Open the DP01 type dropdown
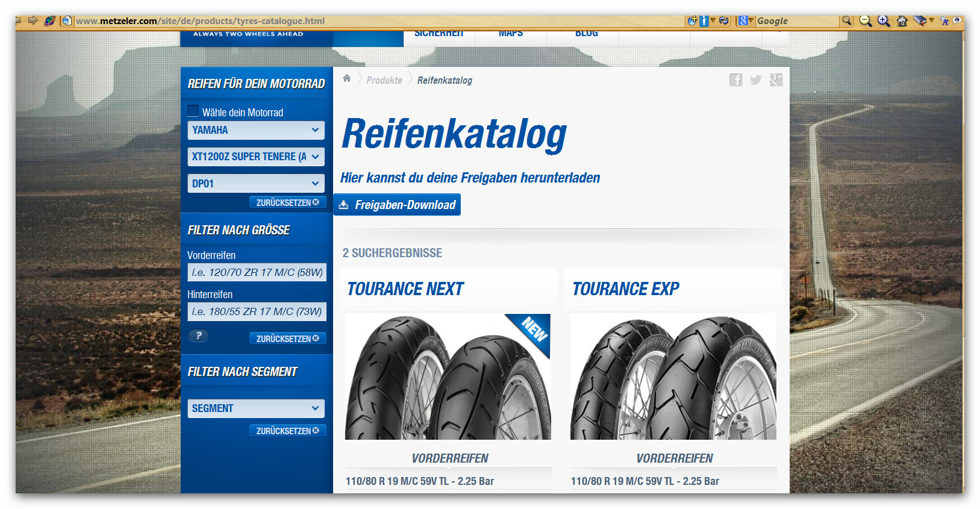The height and width of the screenshot is (509, 980). click(256, 184)
